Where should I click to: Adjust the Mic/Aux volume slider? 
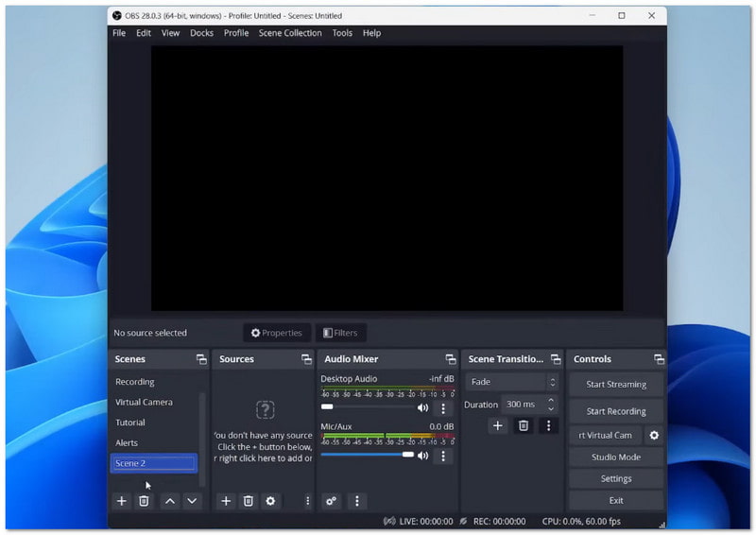[368, 455]
